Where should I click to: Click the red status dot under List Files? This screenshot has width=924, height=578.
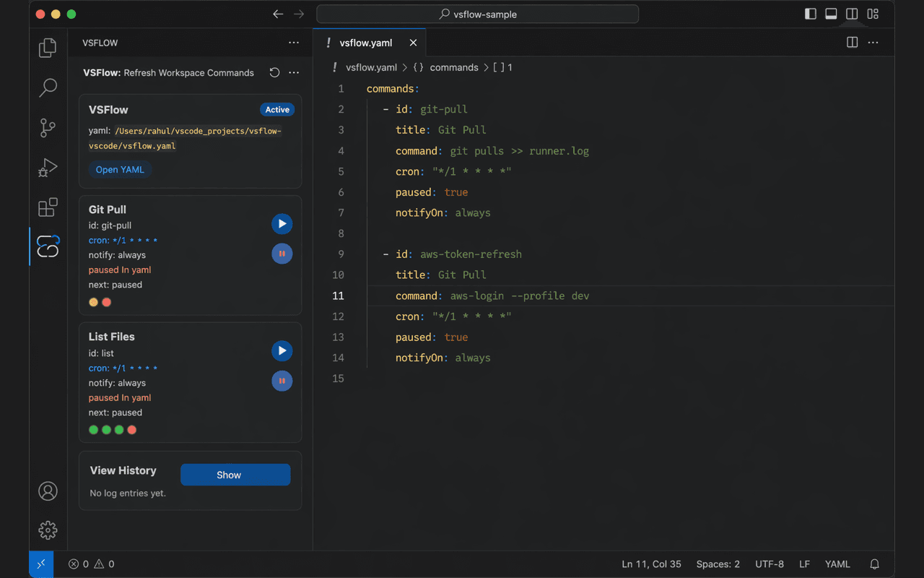(131, 429)
